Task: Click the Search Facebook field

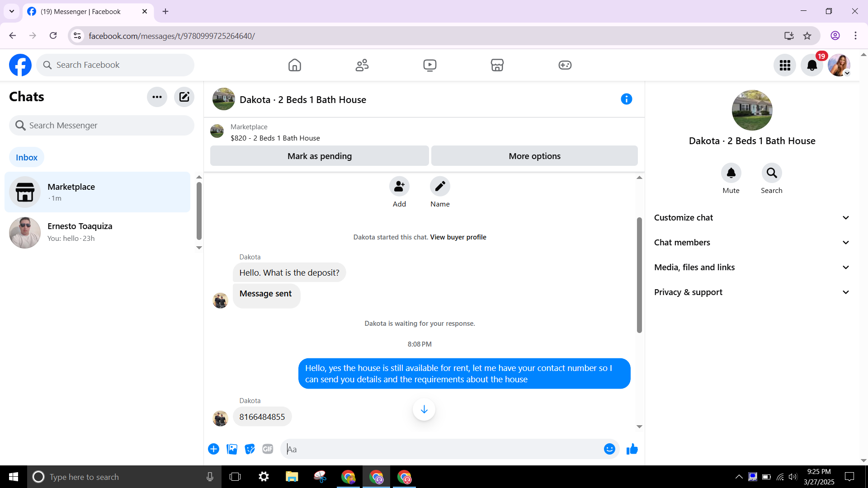Action: [115, 65]
